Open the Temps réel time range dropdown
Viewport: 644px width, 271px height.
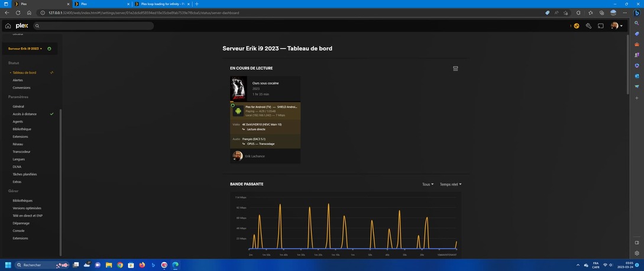(451, 184)
